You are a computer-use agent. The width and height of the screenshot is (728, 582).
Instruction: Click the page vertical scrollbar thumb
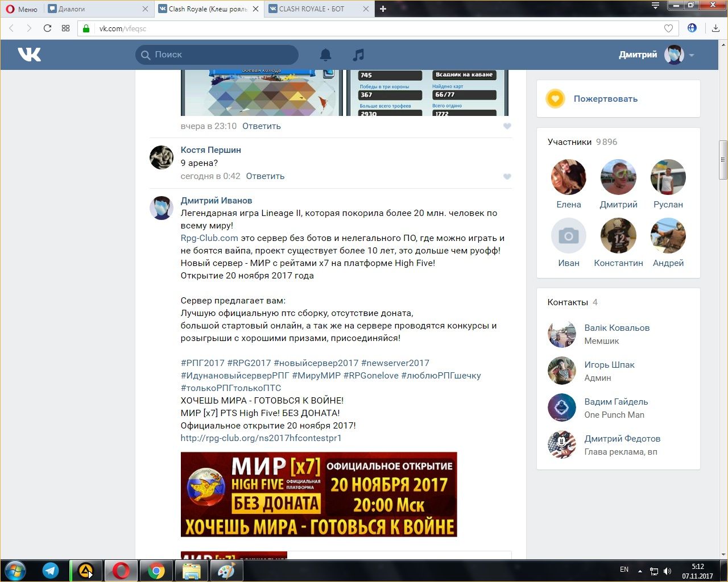pyautogui.click(x=723, y=160)
